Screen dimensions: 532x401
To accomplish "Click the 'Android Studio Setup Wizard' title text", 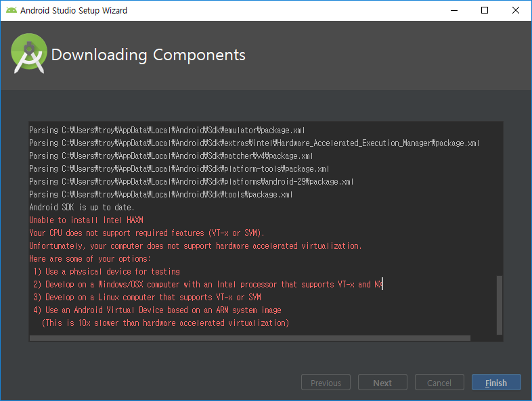I will [74, 11].
